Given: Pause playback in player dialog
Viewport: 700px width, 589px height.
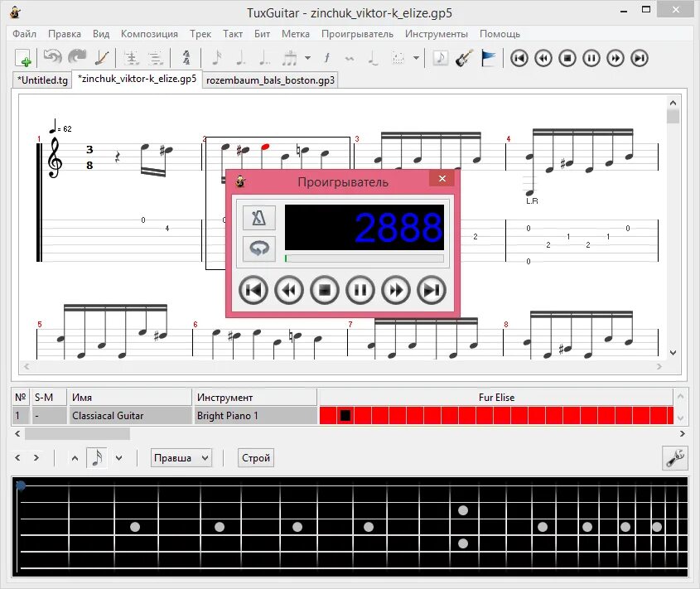Looking at the screenshot, I should [x=360, y=290].
